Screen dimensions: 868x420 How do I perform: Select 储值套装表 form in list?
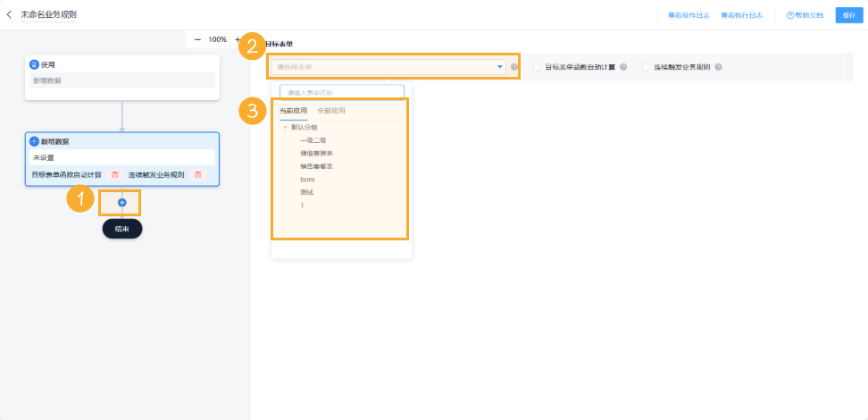coord(316,153)
